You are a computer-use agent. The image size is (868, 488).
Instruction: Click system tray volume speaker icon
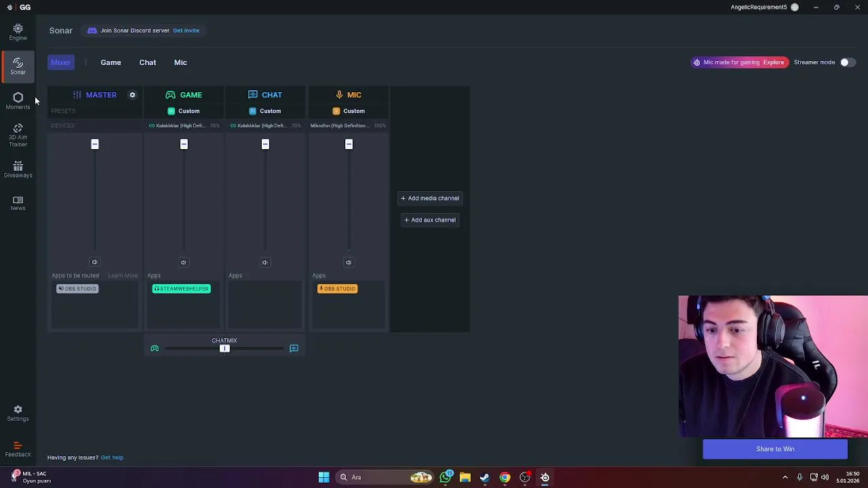[825, 477]
